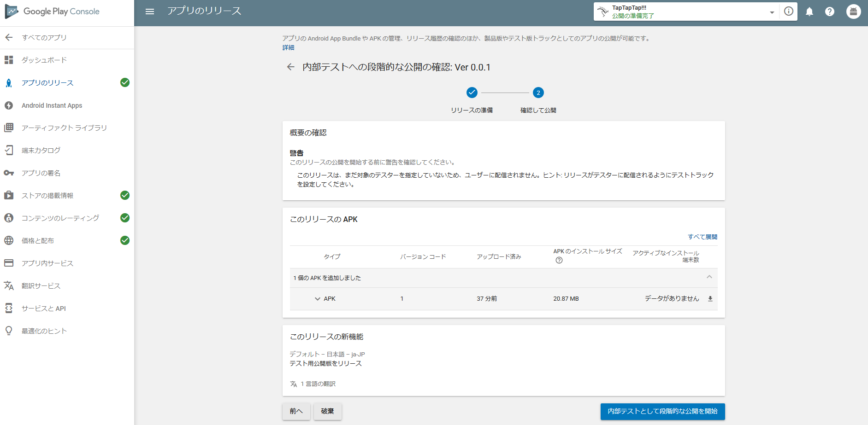Image resolution: width=868 pixels, height=425 pixels.
Task: Click the rocket icon for app releases
Action: (x=9, y=83)
